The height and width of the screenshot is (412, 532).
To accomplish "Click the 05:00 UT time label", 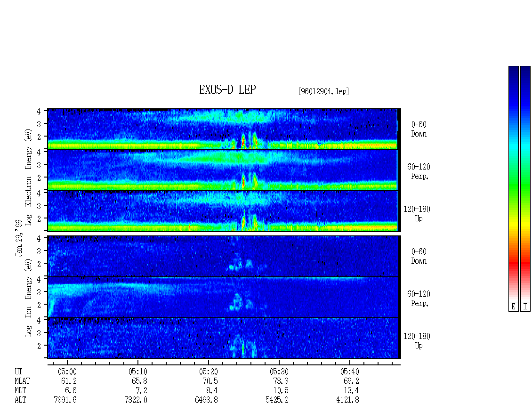I will tap(67, 372).
